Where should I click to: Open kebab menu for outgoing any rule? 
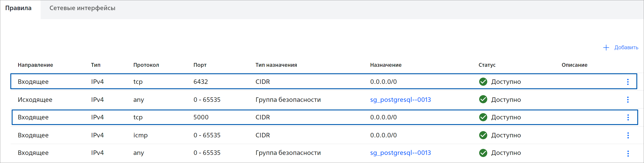(628, 100)
